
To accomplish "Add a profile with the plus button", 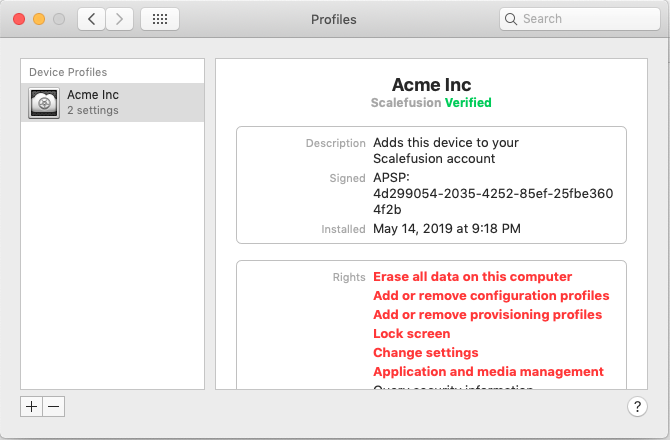I will click(31, 406).
